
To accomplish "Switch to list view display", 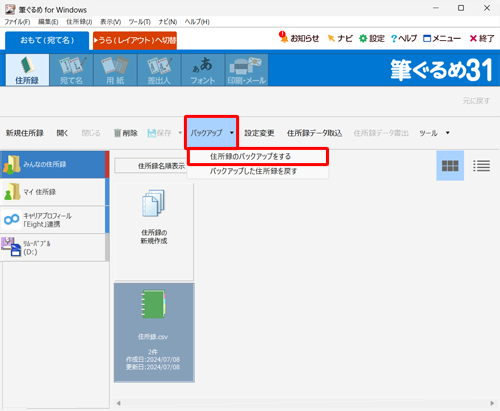I will click(x=481, y=166).
